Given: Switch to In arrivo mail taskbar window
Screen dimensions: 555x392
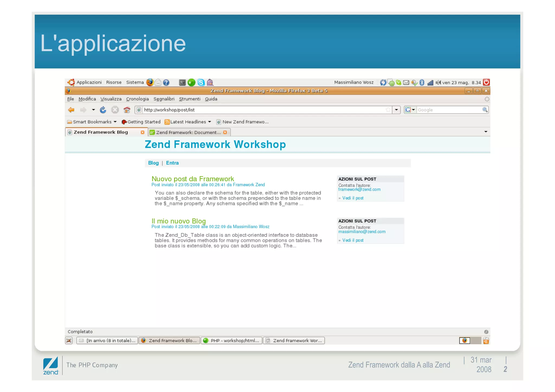Looking at the screenshot, I should tap(107, 341).
